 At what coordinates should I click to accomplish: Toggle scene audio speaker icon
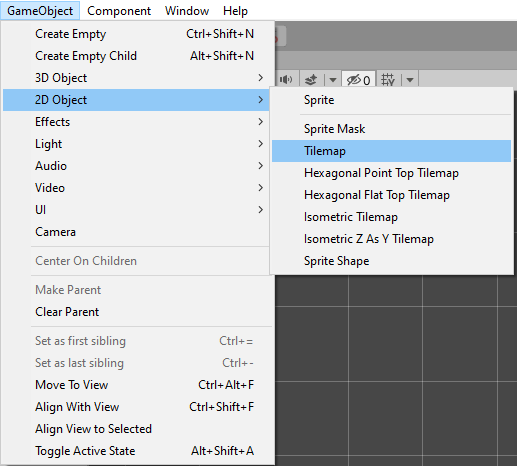(286, 80)
